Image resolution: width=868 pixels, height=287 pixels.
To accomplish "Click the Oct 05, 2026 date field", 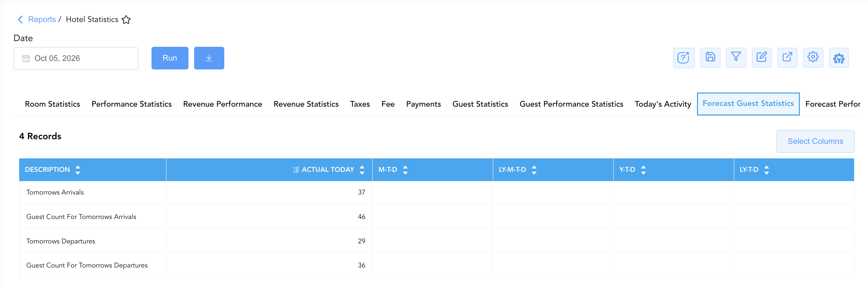I will click(x=76, y=58).
